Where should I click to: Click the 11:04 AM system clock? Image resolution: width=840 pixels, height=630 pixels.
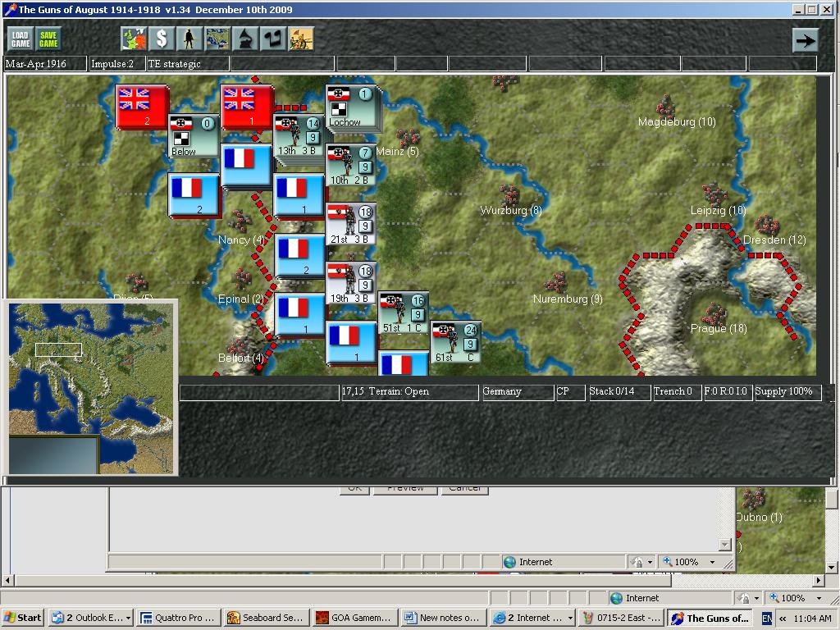pos(812,619)
